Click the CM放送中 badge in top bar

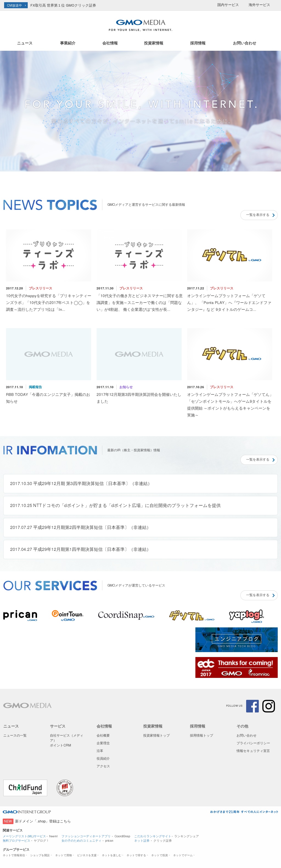[16, 5]
